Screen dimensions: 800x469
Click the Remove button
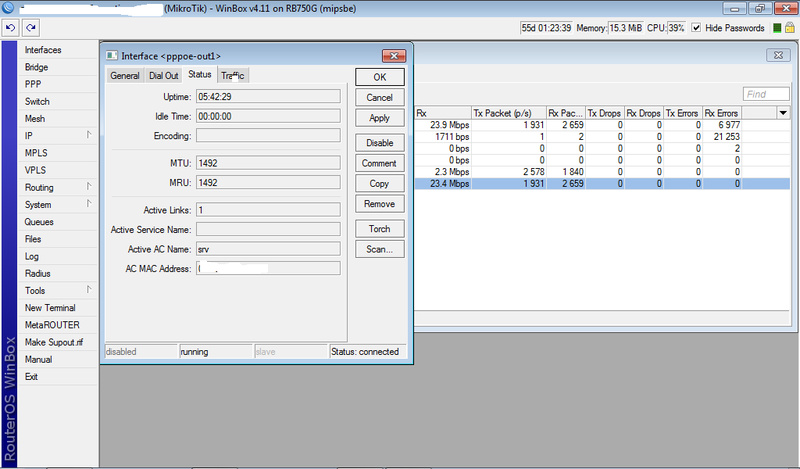[380, 204]
